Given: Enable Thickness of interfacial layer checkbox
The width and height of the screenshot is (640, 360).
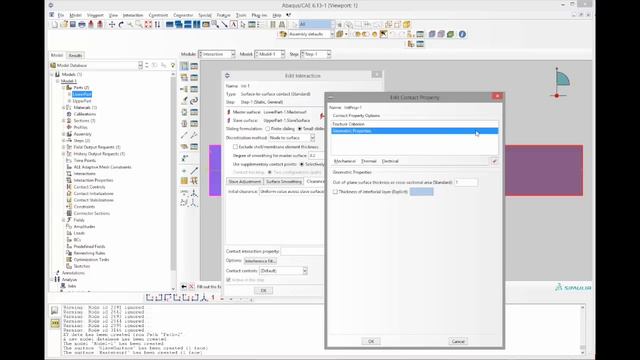Looking at the screenshot, I should coord(335,191).
